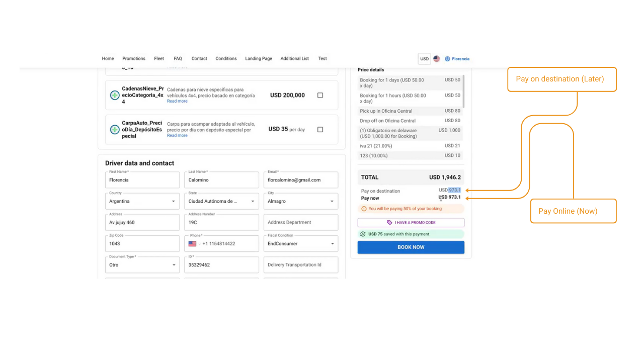Open the Florencia user profile icon

tap(447, 59)
